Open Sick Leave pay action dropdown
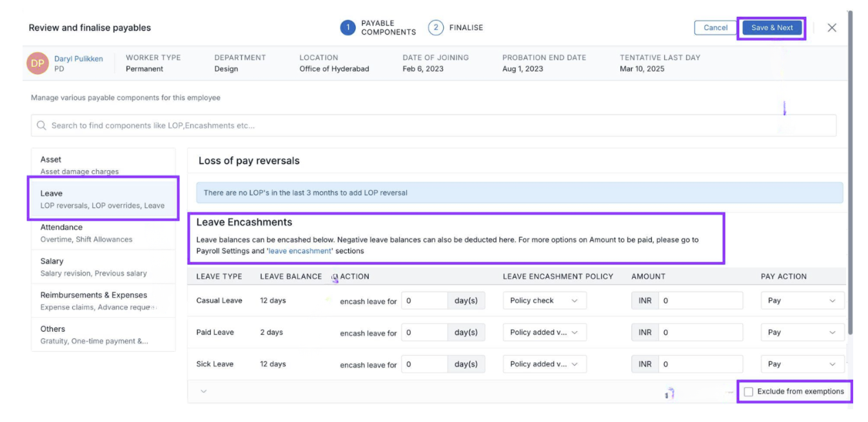Viewport: 868px width, 422px height. tap(802, 364)
